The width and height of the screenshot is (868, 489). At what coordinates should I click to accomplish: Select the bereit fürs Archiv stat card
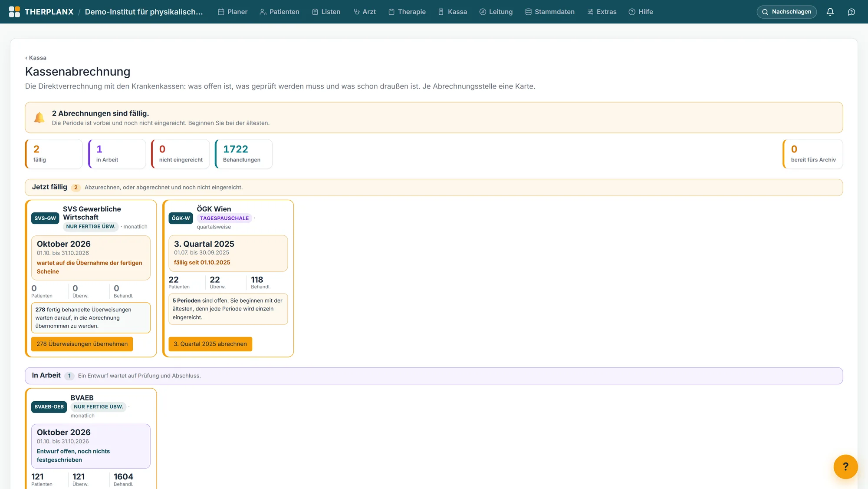coord(812,154)
